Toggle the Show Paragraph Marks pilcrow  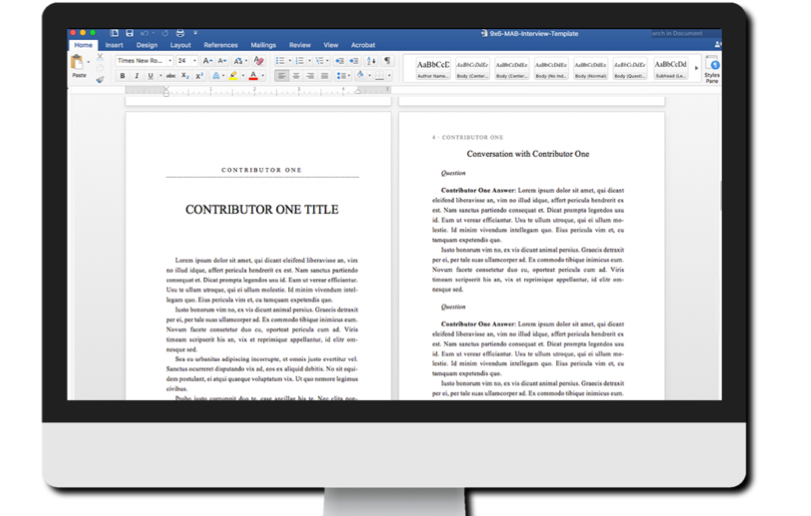click(387, 60)
